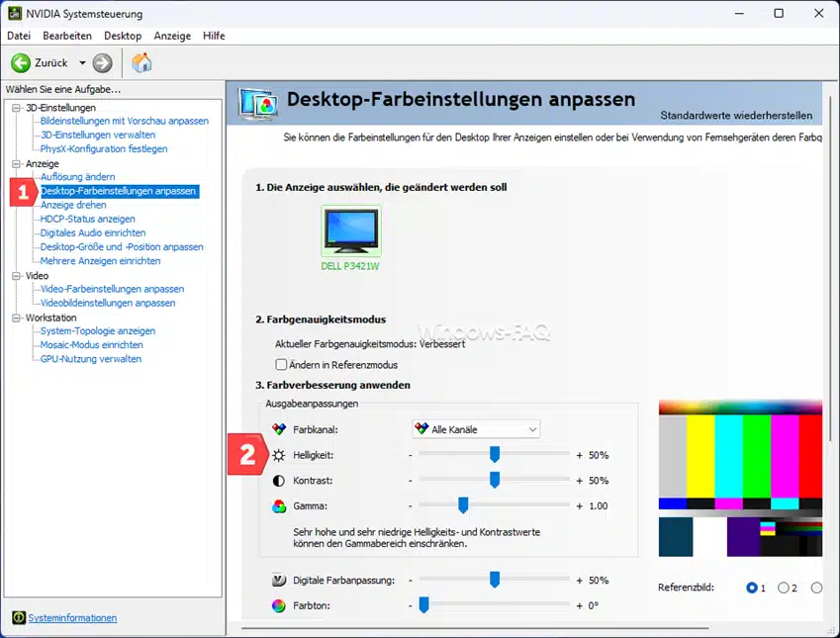Click the Zurück label in toolbar

pyautogui.click(x=51, y=62)
